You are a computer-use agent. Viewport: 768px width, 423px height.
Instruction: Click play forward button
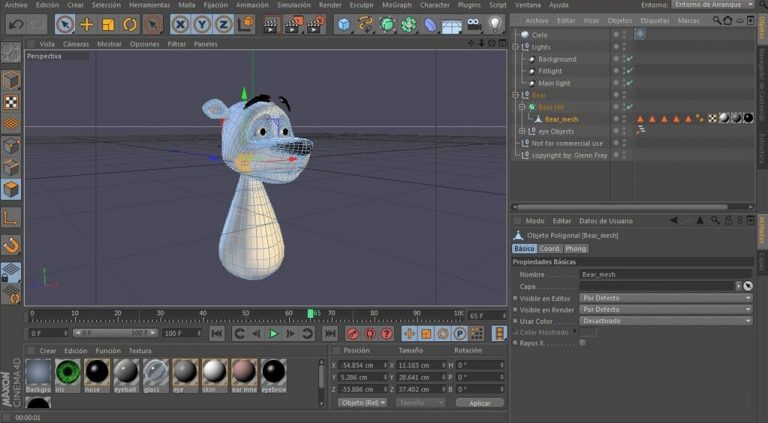pyautogui.click(x=274, y=334)
